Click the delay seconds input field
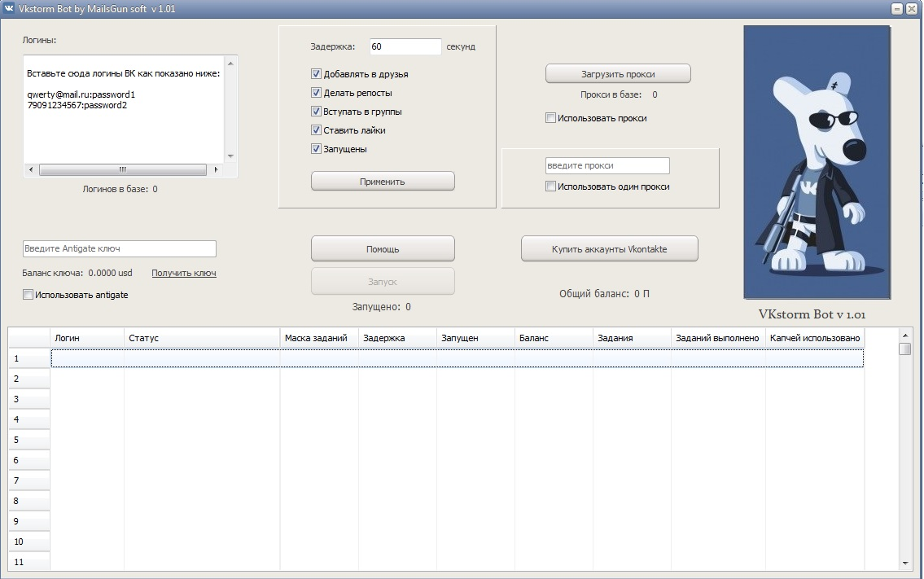Viewport: 924px width, 579px height. click(x=405, y=47)
